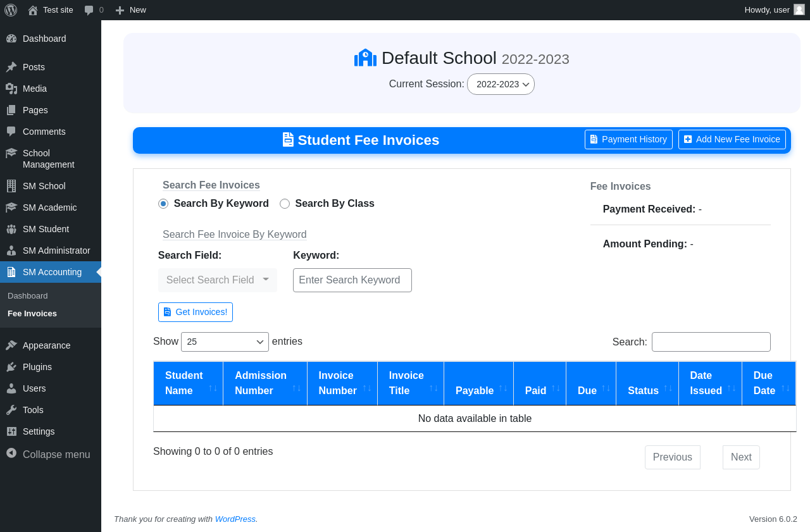Click the SM School building icon
This screenshot has width=810, height=532.
(x=11, y=186)
